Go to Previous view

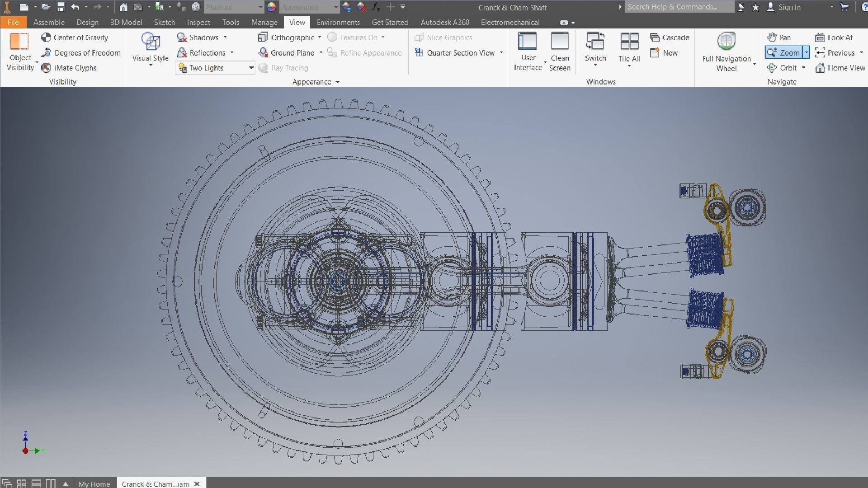[835, 53]
